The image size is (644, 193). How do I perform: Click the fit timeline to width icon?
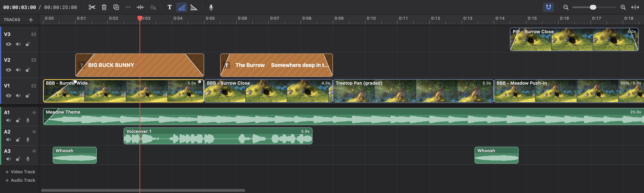pos(635,7)
